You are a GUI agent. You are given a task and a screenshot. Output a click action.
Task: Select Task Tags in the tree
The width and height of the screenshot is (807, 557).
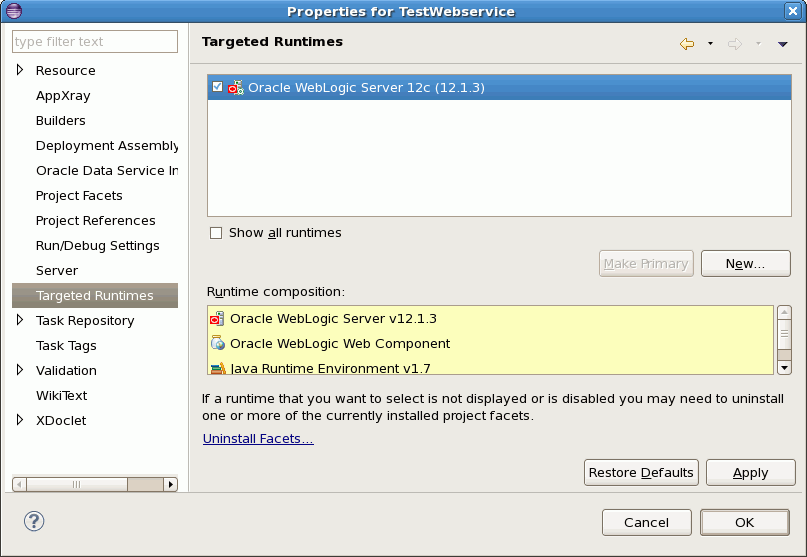click(66, 345)
